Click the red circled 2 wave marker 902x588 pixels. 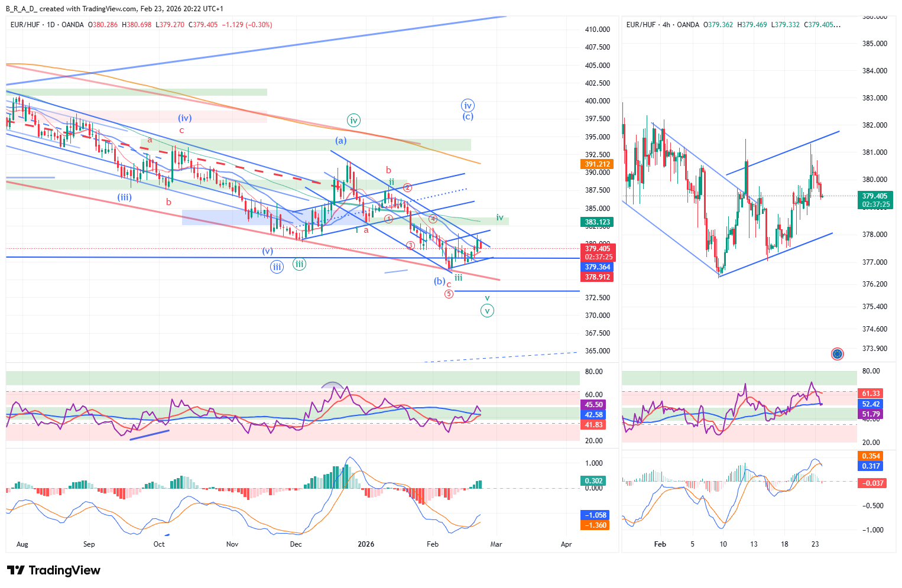[x=407, y=187]
